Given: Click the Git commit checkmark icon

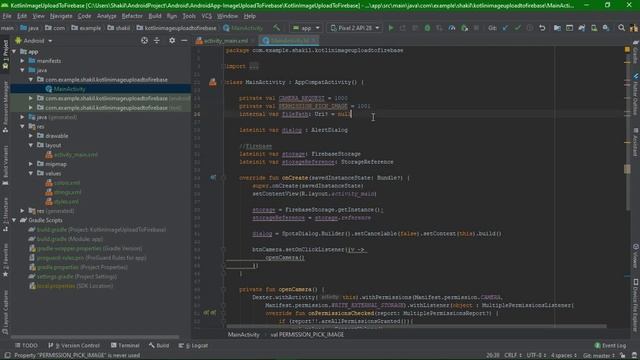Looking at the screenshot, I should pos(518,28).
